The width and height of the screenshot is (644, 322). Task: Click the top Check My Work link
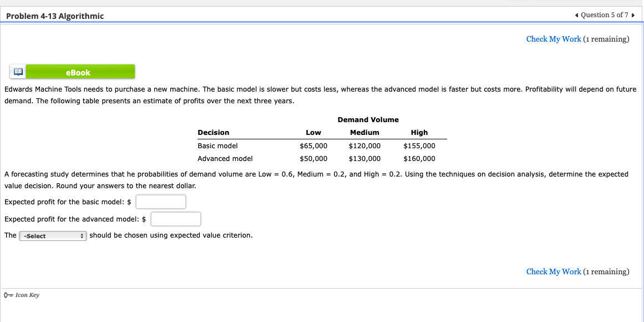[553, 39]
